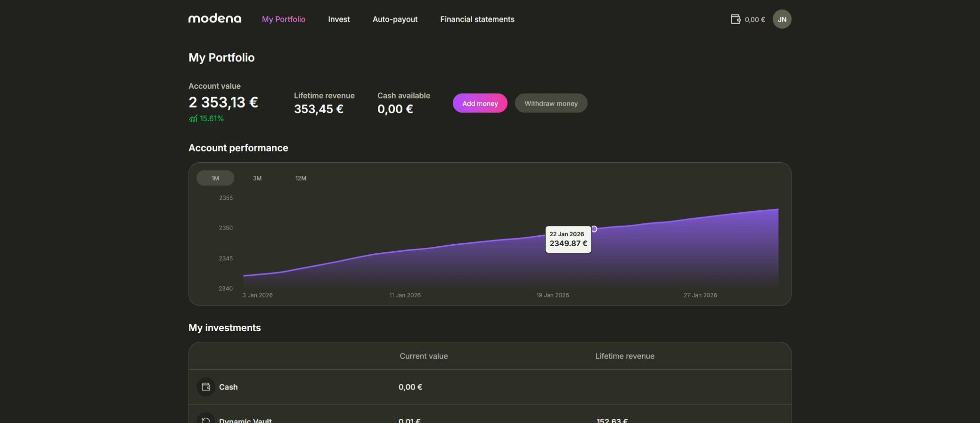
Task: Click the 3 Jan 2026 axis label
Action: coord(258,295)
